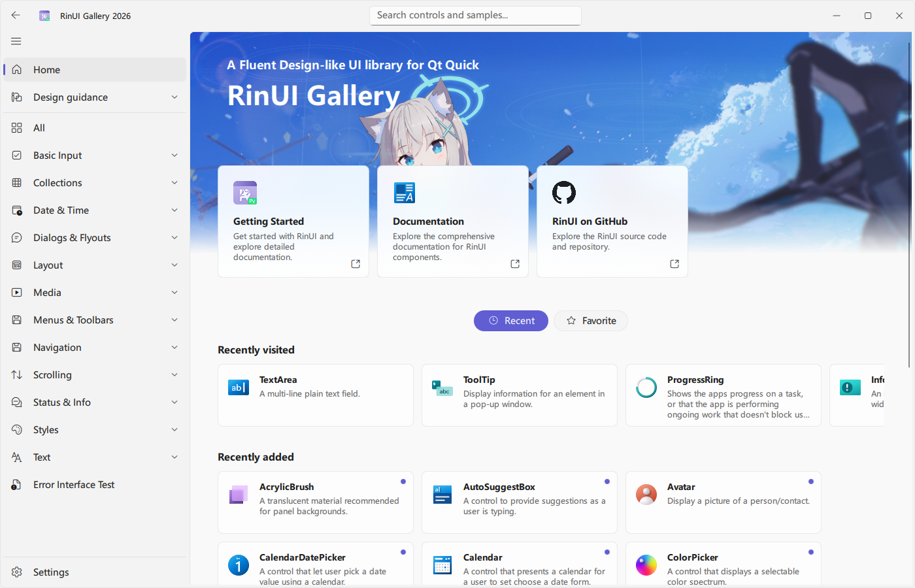Open the Getting Started card
This screenshot has width=915, height=588.
pos(293,221)
